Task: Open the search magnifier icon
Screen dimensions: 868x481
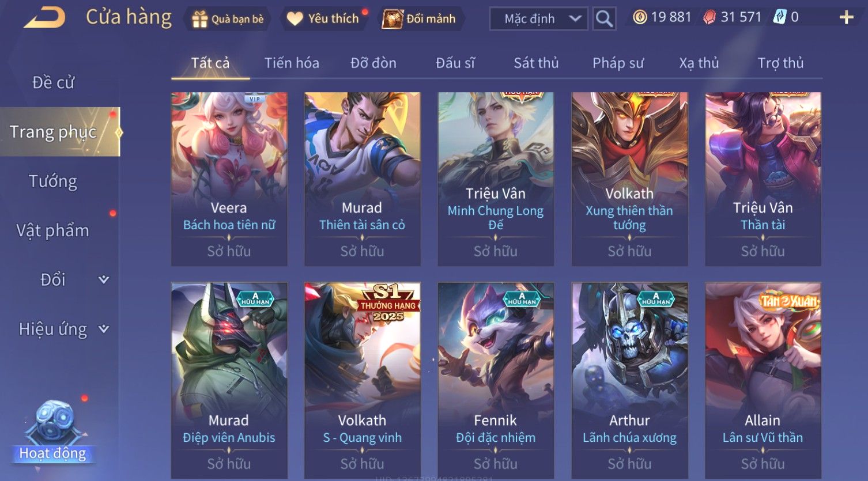Action: [603, 19]
